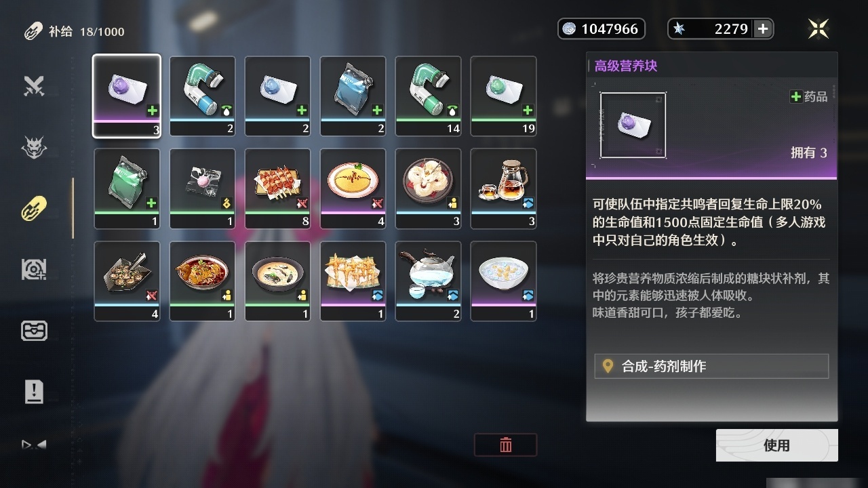Select the meat skewers item with count 8

(277, 188)
